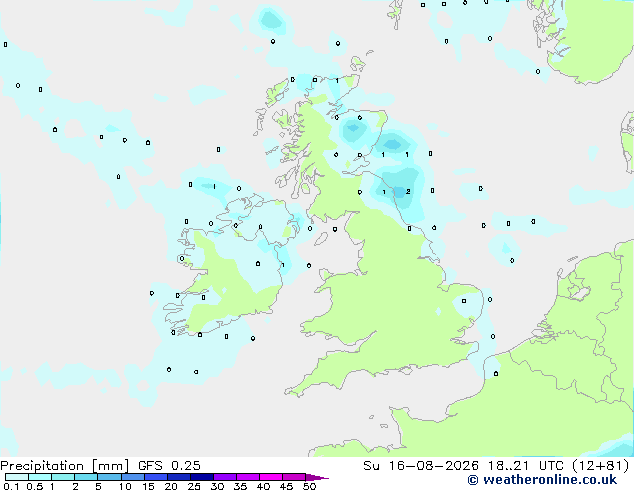This screenshot has width=634, height=490.
Task: Click the 0.1 mm legend color swatch
Action: tap(17, 477)
